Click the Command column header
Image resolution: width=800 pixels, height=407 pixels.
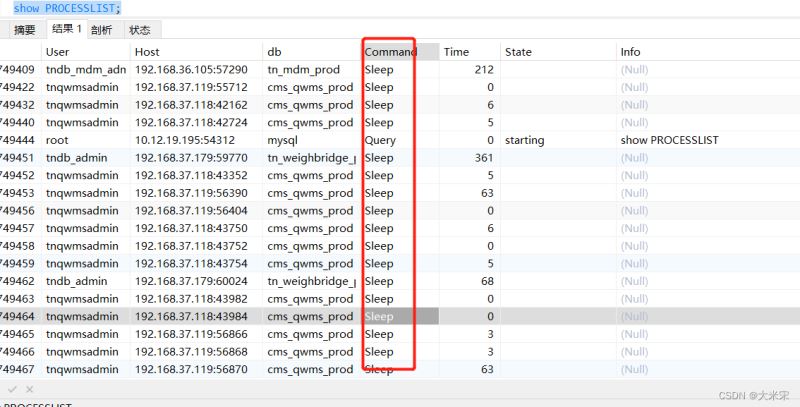391,52
